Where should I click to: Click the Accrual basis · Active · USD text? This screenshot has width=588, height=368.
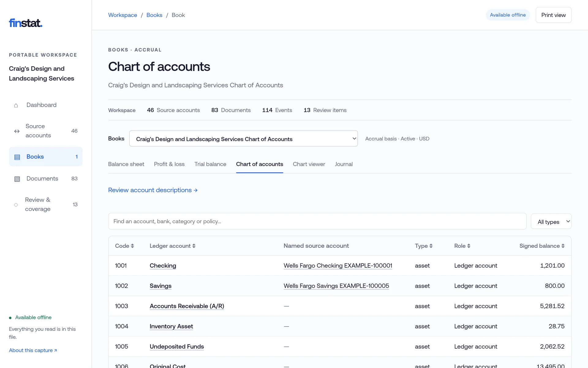pyautogui.click(x=397, y=139)
